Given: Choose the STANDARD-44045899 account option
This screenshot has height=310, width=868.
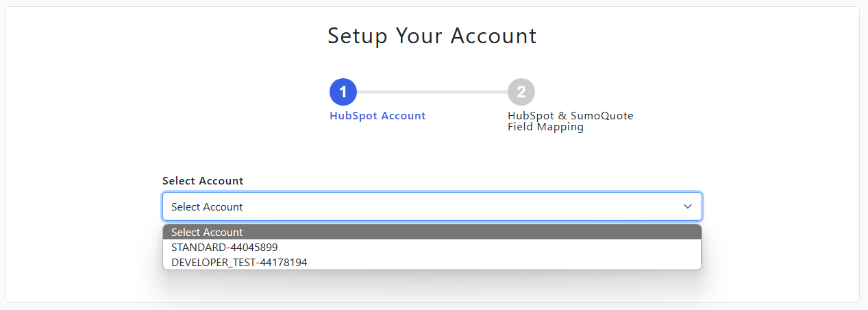Looking at the screenshot, I should [x=432, y=247].
